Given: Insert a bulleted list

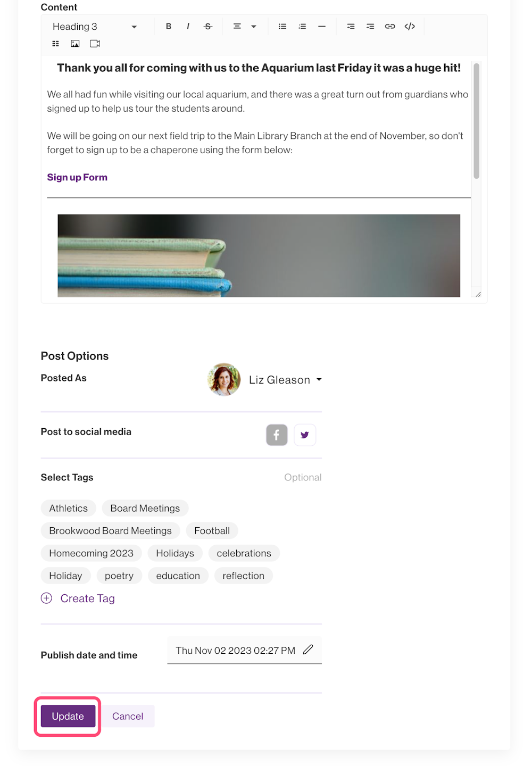Looking at the screenshot, I should (x=282, y=27).
